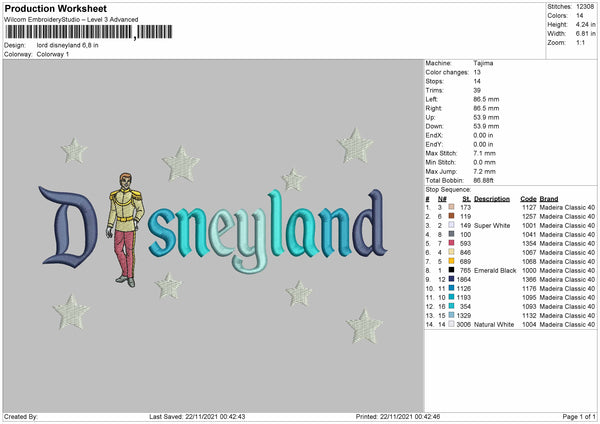Screen dimensions: 600x424
Task: Click the Max Jump value 7.2 mm
Action: click(484, 171)
